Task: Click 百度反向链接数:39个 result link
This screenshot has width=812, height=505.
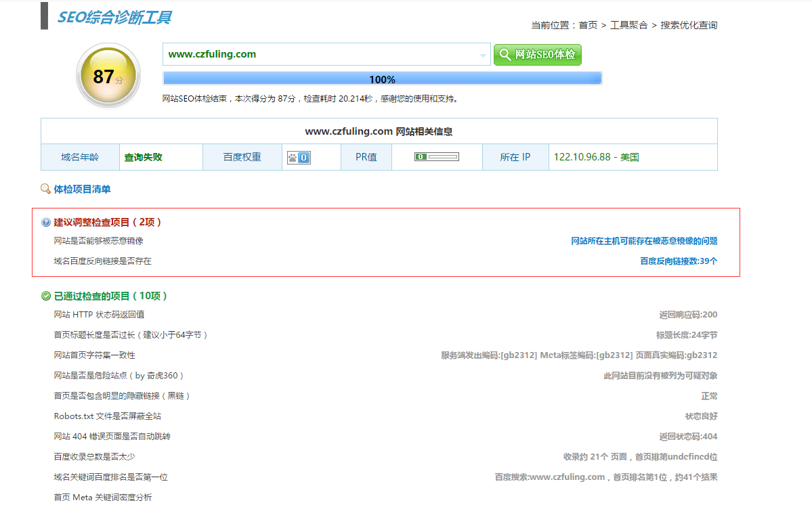Action: [679, 261]
